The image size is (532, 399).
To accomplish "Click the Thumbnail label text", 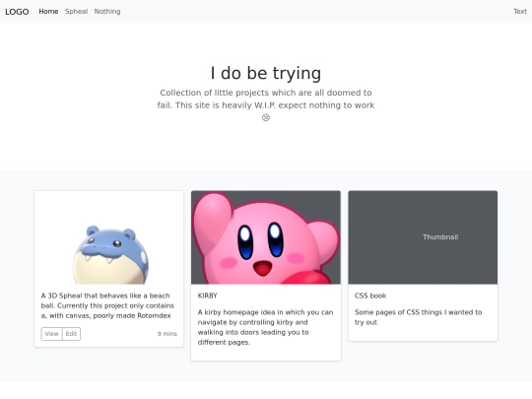I will point(440,237).
